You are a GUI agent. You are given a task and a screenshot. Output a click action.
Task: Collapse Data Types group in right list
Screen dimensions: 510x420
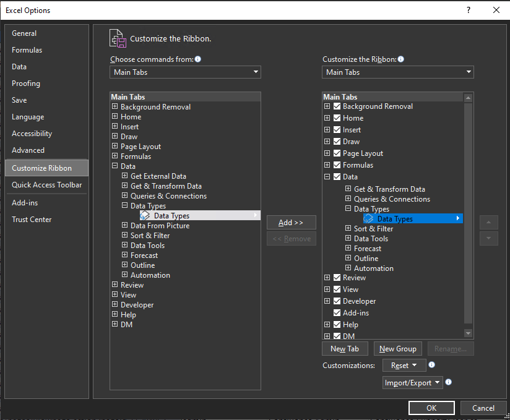(x=348, y=208)
